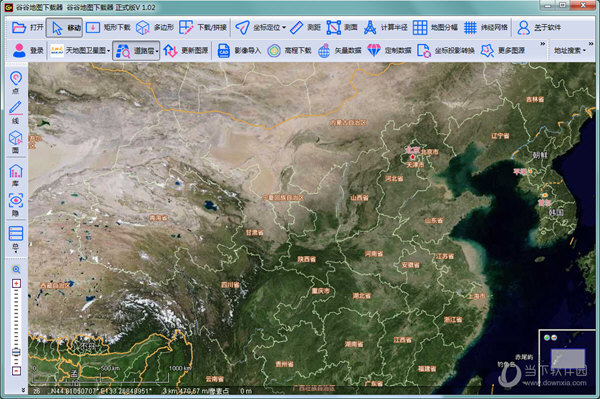Select the 移动 move cursor tool
Image resolution: width=600 pixels, height=399 pixels.
pos(64,28)
